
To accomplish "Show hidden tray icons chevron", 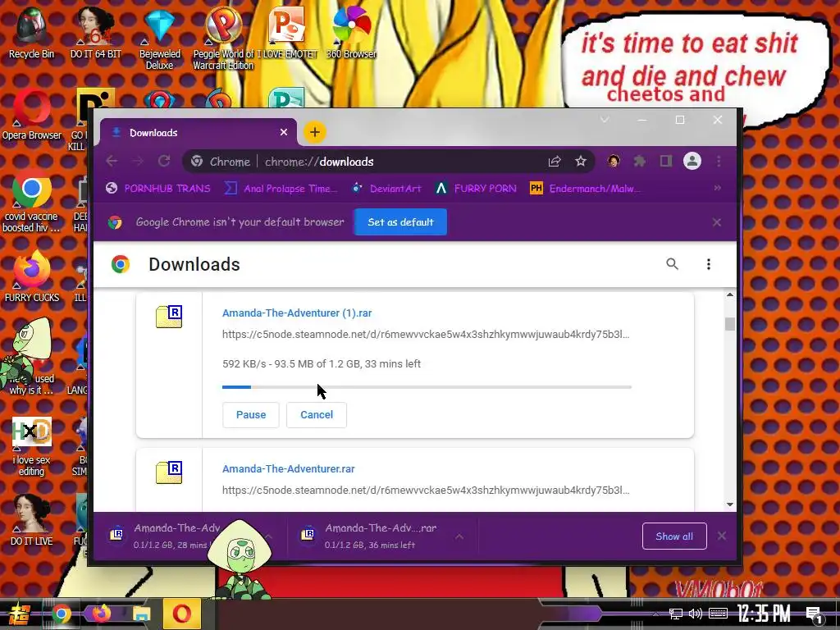I will (x=655, y=614).
